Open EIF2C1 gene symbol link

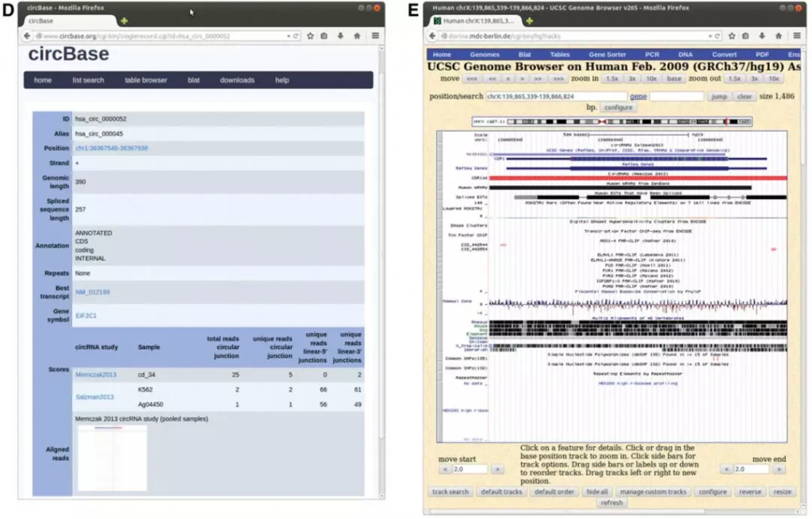coord(86,316)
